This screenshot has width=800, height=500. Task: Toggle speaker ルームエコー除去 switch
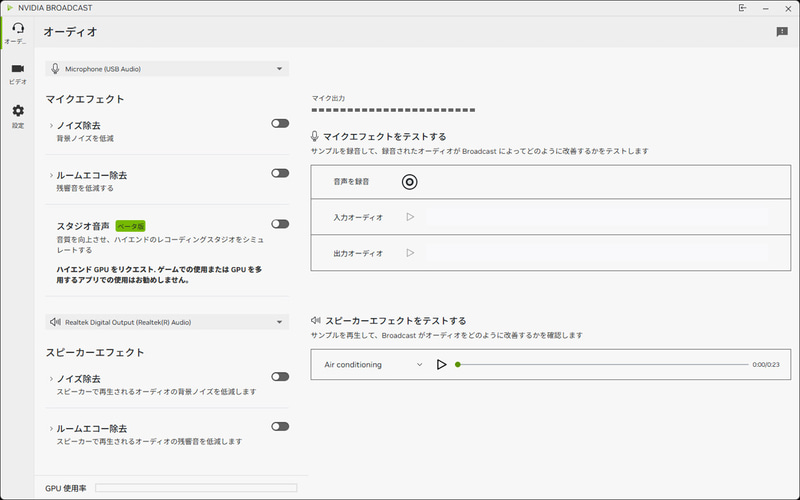tap(280, 427)
